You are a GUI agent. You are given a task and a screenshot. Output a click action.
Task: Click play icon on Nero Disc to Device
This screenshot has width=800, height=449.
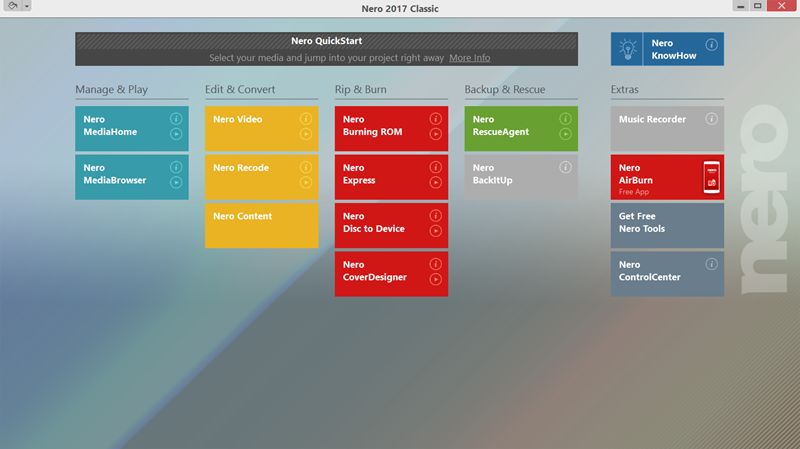pyautogui.click(x=435, y=231)
